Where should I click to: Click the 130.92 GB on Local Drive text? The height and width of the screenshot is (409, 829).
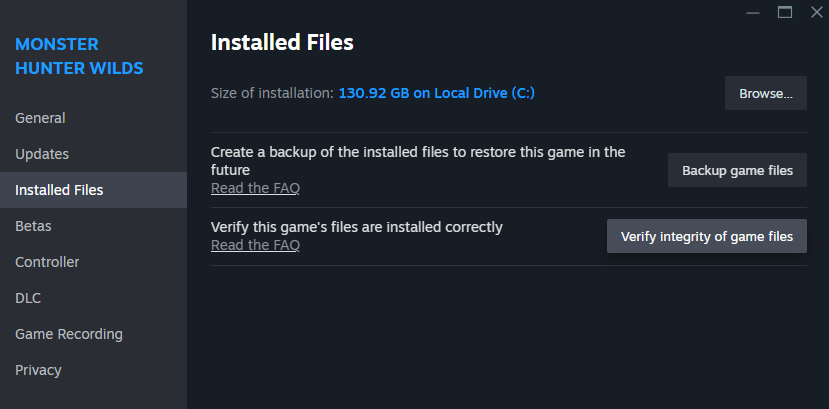pyautogui.click(x=437, y=93)
